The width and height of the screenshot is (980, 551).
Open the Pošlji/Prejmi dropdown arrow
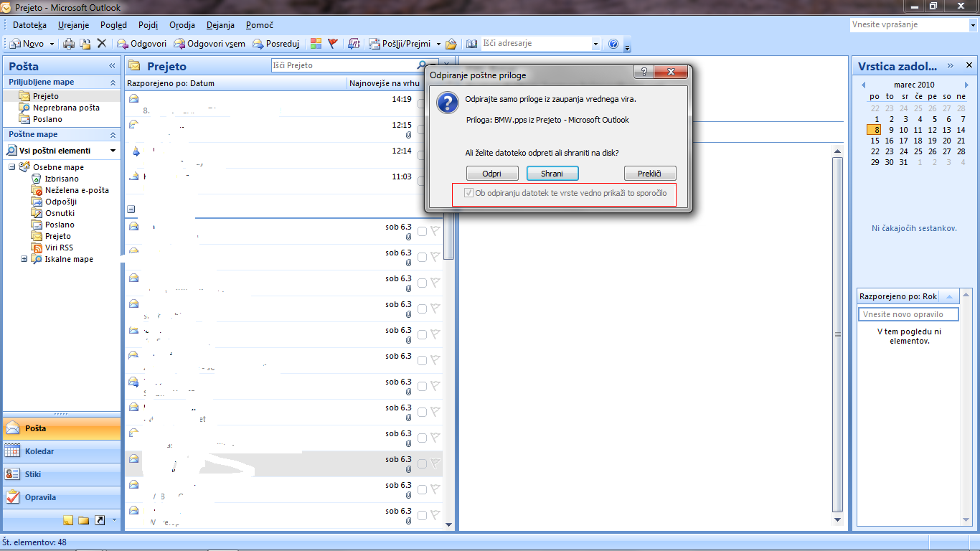tap(438, 44)
